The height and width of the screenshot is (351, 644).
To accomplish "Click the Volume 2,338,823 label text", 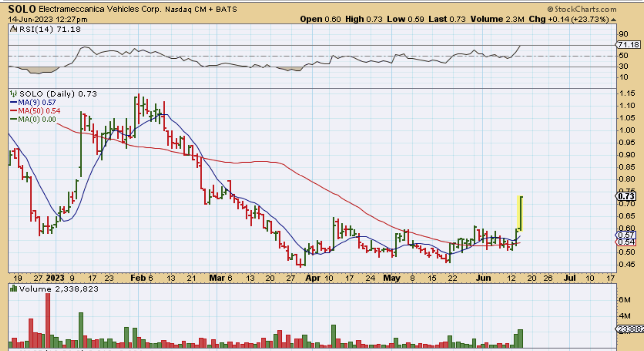I will point(59,289).
